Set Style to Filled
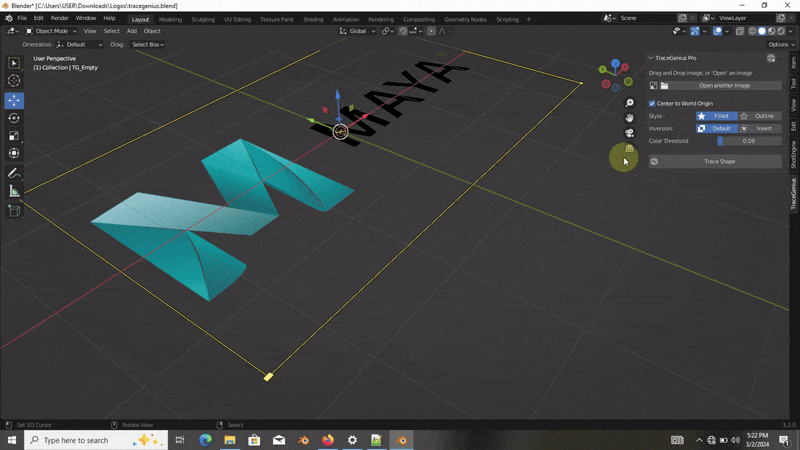Image resolution: width=800 pixels, height=450 pixels. pyautogui.click(x=716, y=116)
